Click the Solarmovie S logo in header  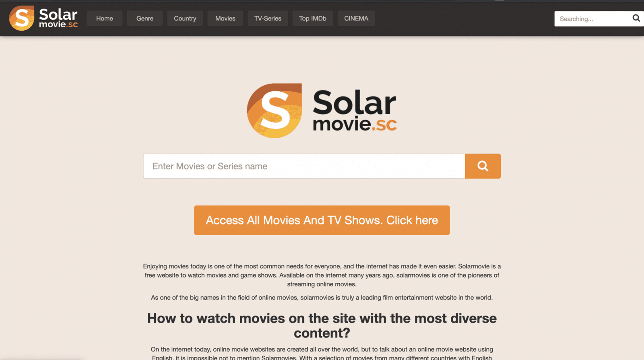click(x=22, y=18)
